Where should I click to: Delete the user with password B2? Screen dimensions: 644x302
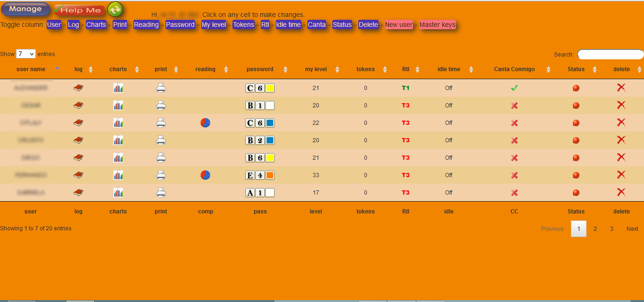[x=621, y=140]
